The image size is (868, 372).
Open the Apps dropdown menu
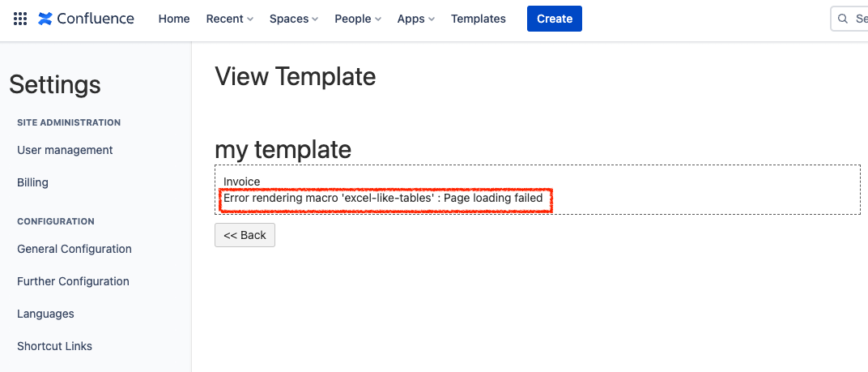415,19
